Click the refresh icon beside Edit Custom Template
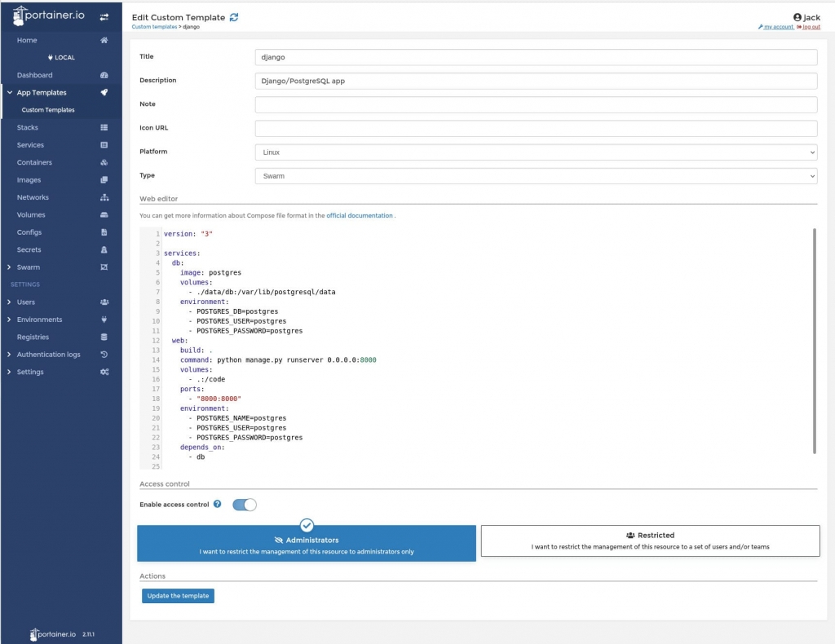Image resolution: width=835 pixels, height=644 pixels. tap(234, 17)
